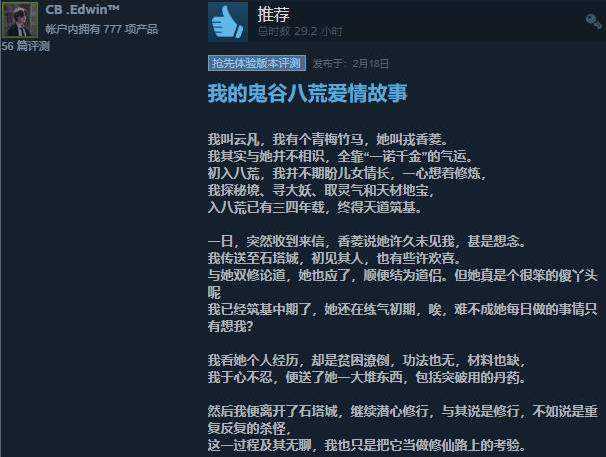This screenshot has height=457, width=606.
Task: Click the line starting 我叫云凡
Action: pyautogui.click(x=328, y=139)
